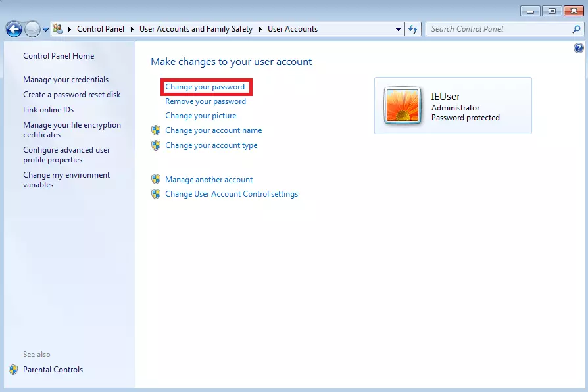
Task: Open Change User Account Control settings
Action: click(x=232, y=194)
